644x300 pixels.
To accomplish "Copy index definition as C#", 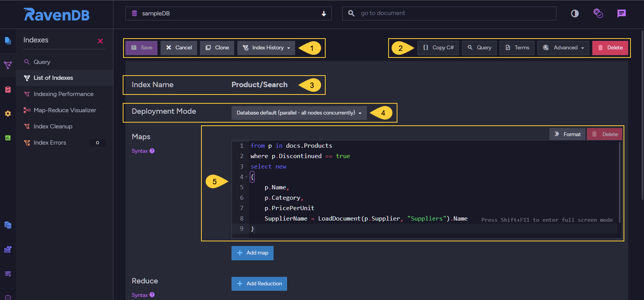I will click(x=438, y=48).
